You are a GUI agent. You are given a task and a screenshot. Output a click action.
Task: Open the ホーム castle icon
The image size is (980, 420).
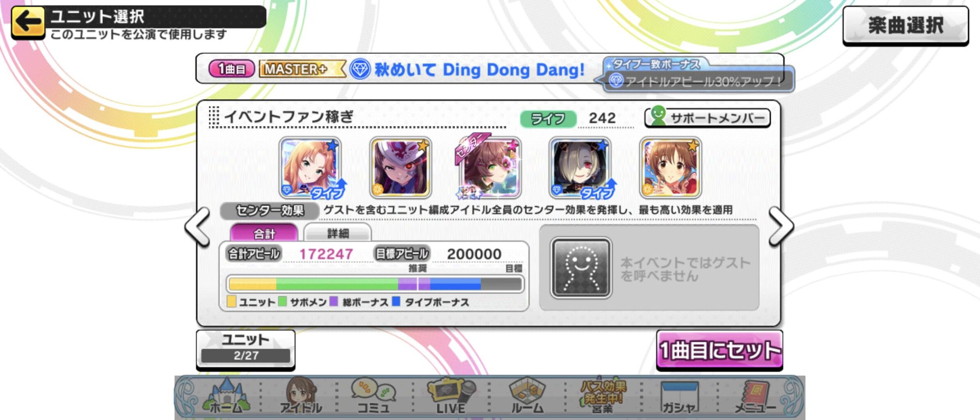point(226,396)
